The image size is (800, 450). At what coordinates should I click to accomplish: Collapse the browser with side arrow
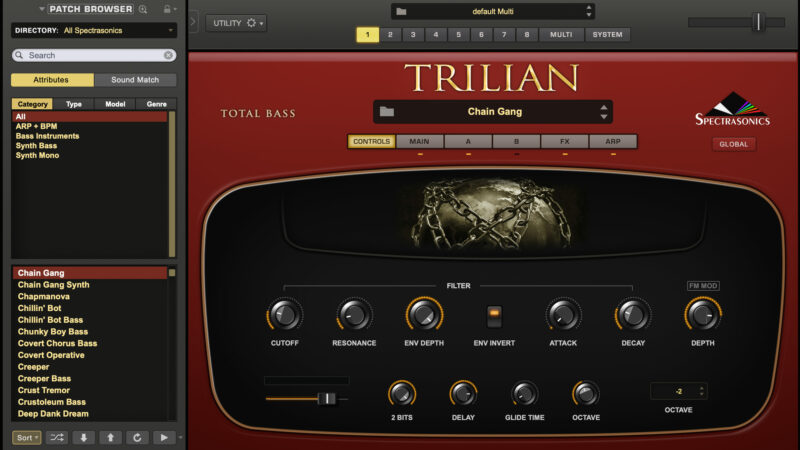(x=193, y=22)
